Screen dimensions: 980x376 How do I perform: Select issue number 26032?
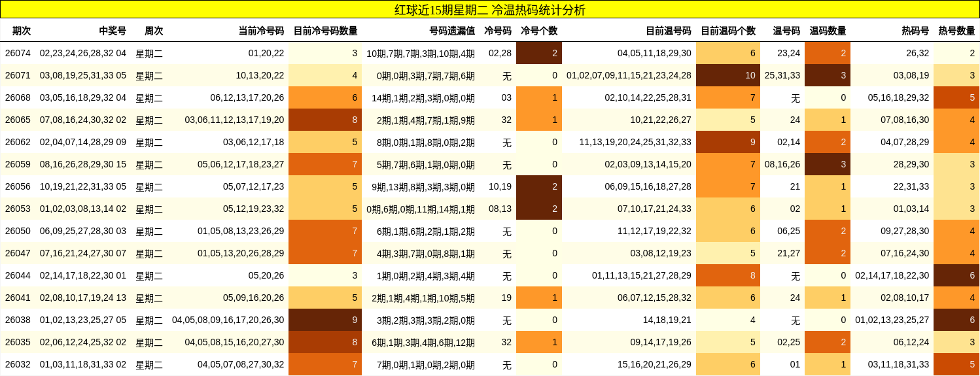(x=18, y=364)
